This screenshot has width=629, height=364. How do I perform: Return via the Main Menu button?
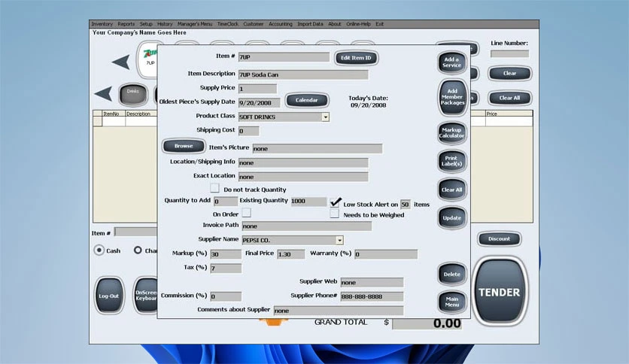(x=451, y=302)
